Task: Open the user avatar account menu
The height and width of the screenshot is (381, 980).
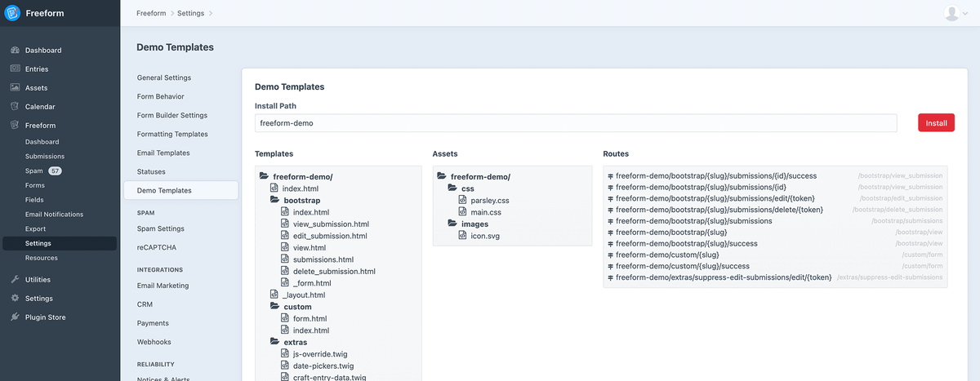Action: [954, 13]
